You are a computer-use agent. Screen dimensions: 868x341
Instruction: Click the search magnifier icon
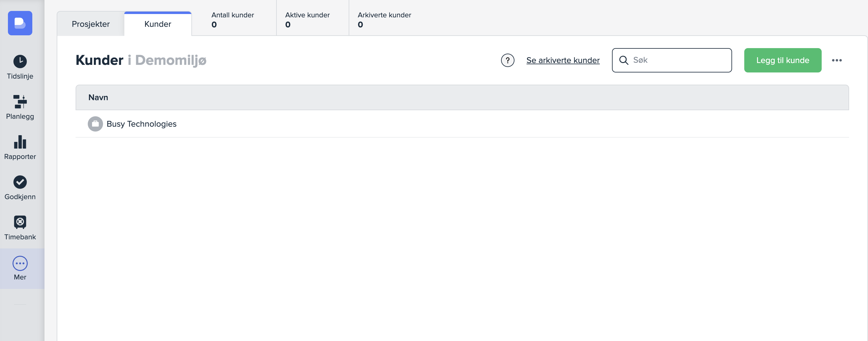pyautogui.click(x=624, y=60)
